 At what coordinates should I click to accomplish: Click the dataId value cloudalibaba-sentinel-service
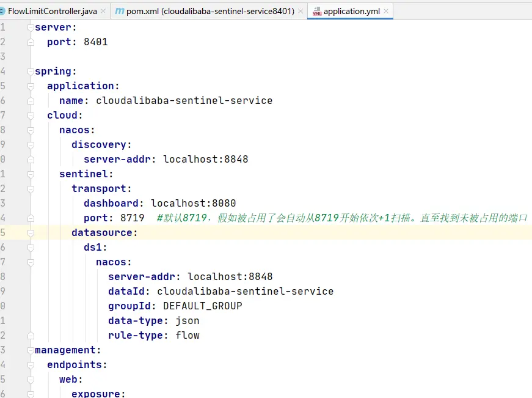tap(246, 292)
